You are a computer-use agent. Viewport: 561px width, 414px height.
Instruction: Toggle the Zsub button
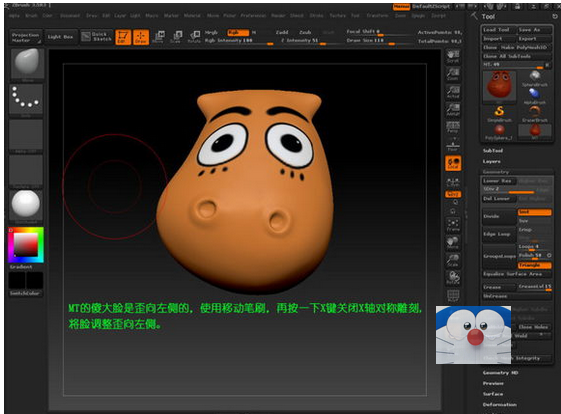click(x=305, y=33)
